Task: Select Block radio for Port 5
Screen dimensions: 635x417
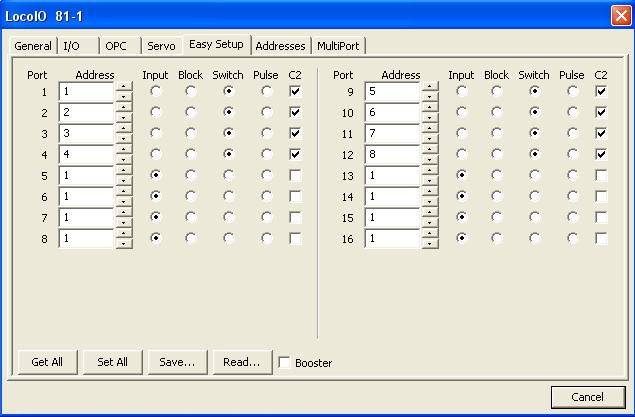Action: point(190,174)
